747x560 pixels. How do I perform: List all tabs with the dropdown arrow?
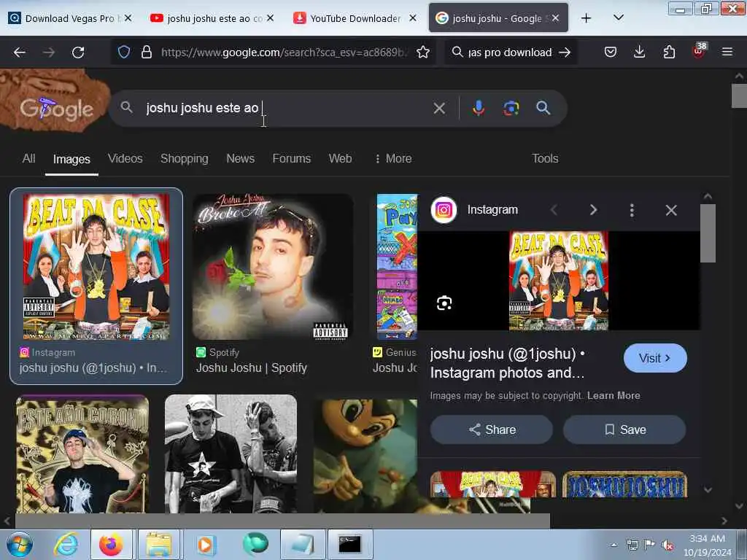tap(619, 17)
